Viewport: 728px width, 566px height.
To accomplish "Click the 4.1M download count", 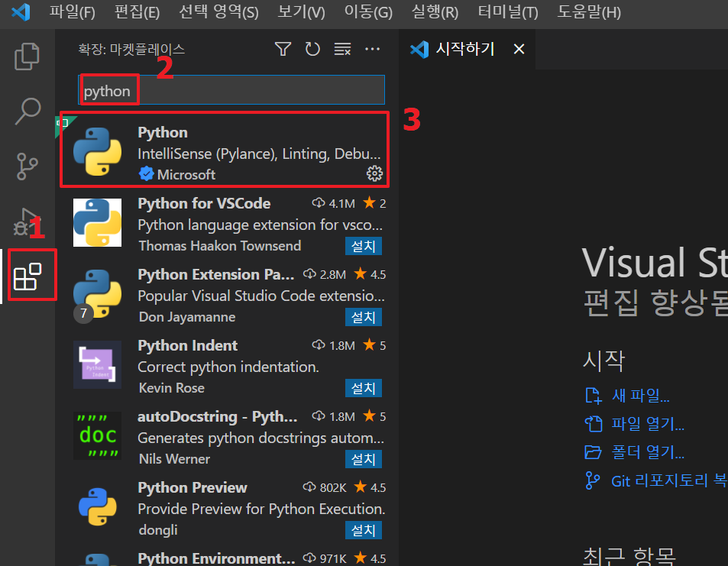I will (x=341, y=203).
